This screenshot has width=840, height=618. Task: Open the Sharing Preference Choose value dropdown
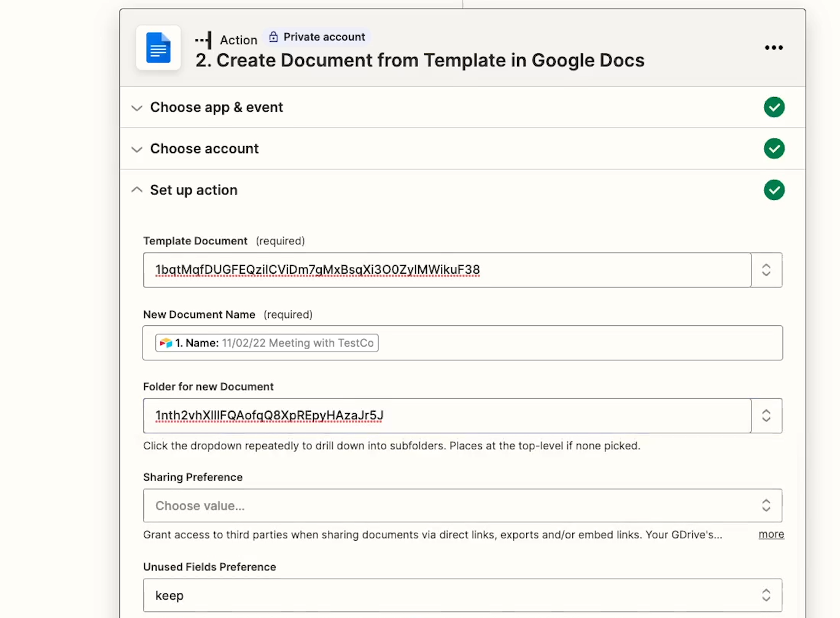462,506
